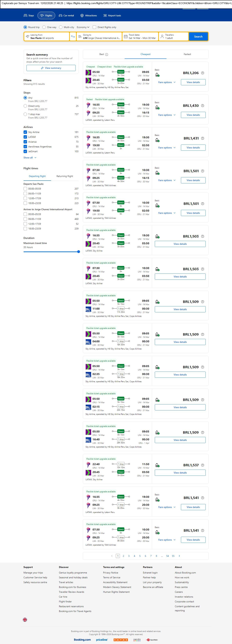Select the Direct only stops radio button
The width and height of the screenshot is (232, 644).
[x=25, y=106]
